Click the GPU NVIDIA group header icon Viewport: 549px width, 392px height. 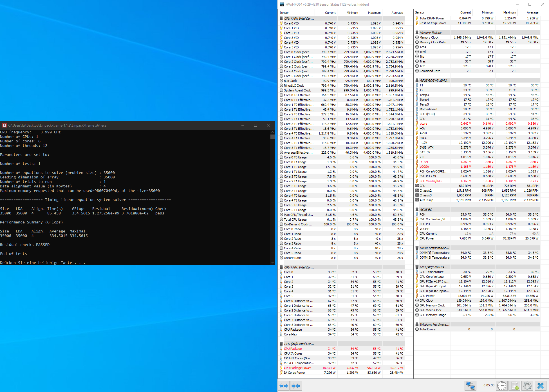point(417,267)
